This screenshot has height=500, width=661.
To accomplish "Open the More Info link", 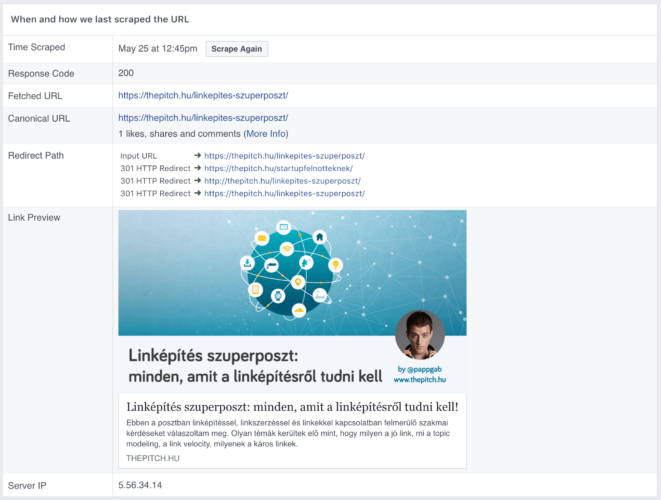I will [266, 134].
